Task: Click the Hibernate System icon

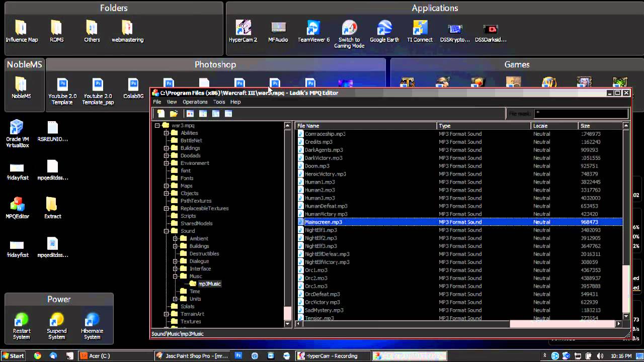Action: click(92, 326)
